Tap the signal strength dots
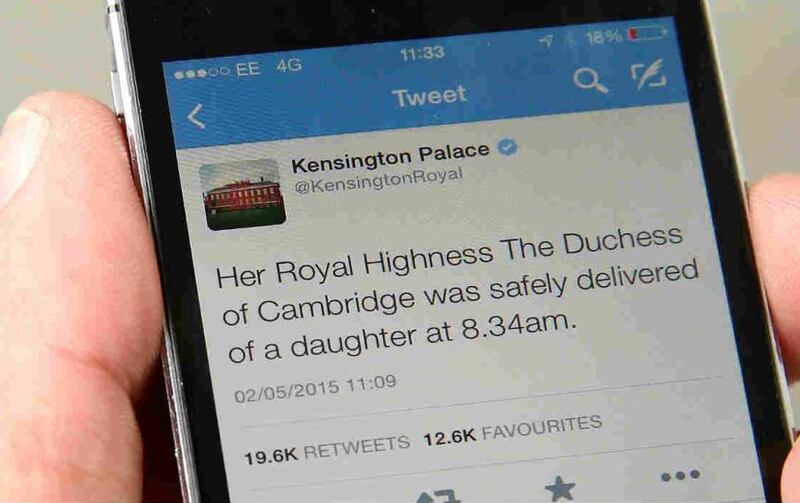The width and height of the screenshot is (800, 503). pos(202,73)
